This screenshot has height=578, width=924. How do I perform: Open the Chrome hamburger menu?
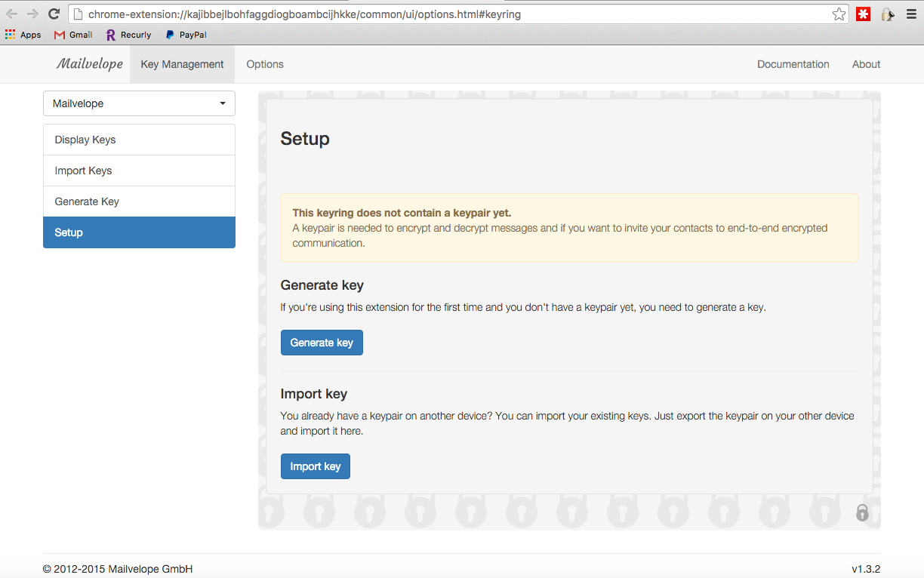tap(911, 14)
